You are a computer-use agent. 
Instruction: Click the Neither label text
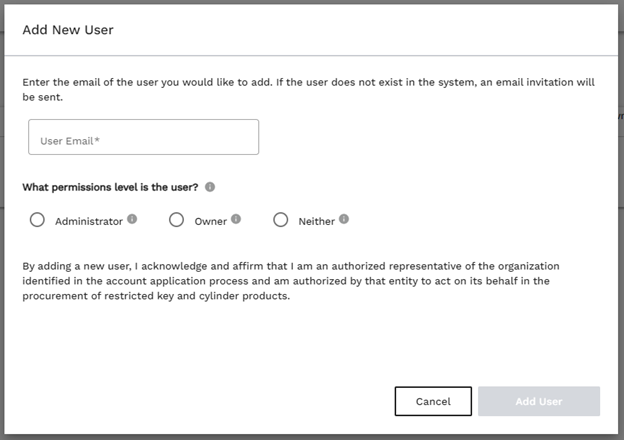coord(316,221)
